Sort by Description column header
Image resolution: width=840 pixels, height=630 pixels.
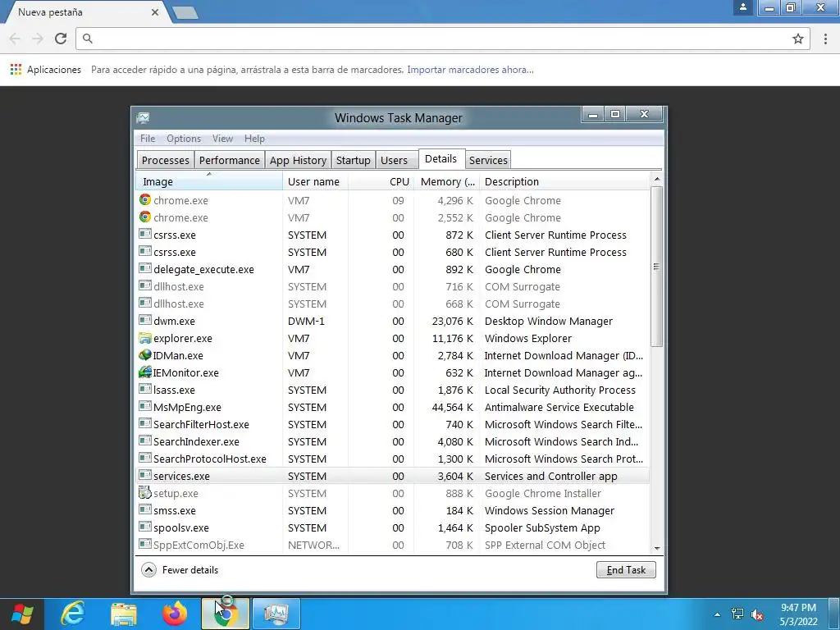click(564, 181)
